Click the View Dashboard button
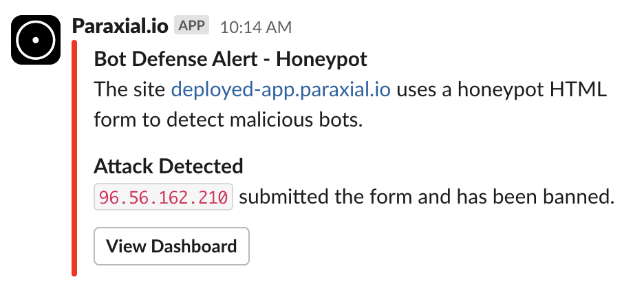Viewport: 644px width, 293px height. (171, 246)
